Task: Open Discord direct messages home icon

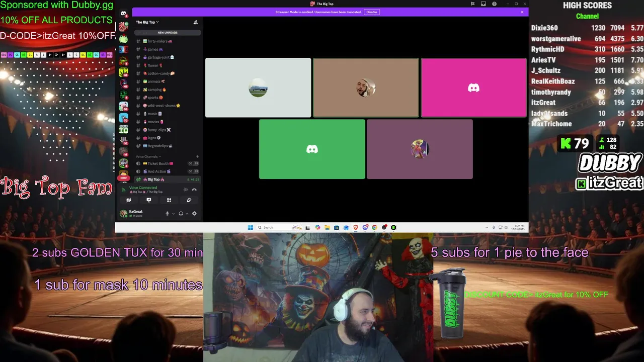Action: point(123,14)
